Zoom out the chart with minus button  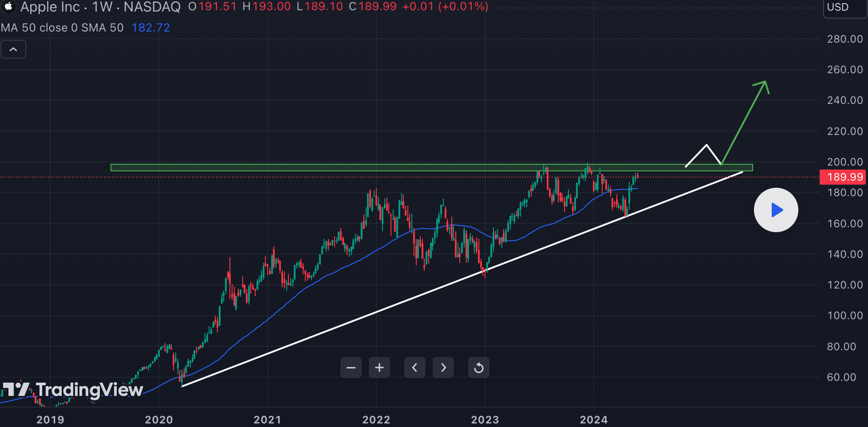351,368
